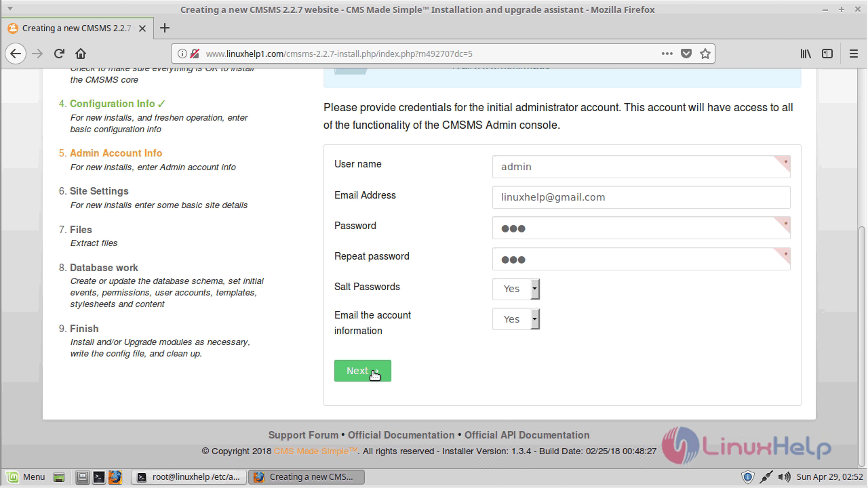The image size is (868, 488).
Task: Switch to the root@linuxhelp terminal window
Action: 188,476
